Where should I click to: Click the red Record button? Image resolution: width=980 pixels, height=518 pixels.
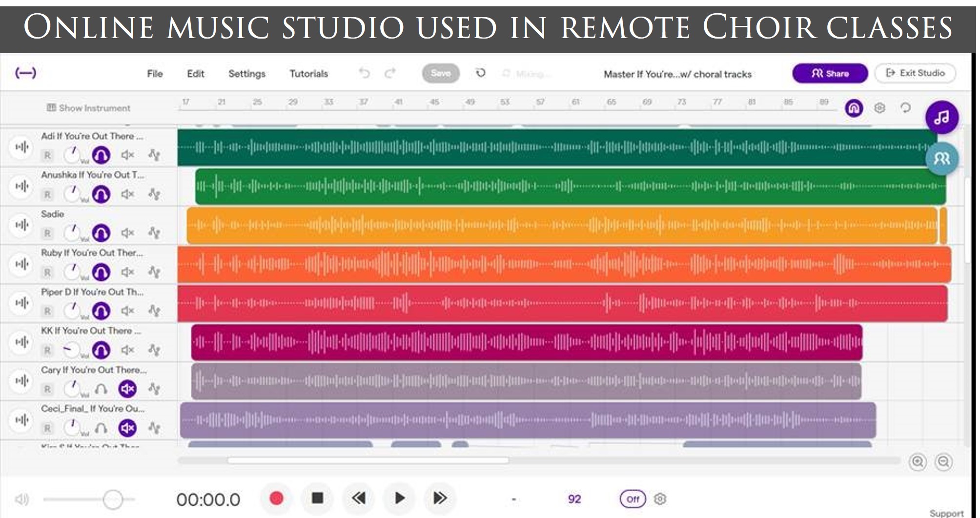(x=276, y=498)
